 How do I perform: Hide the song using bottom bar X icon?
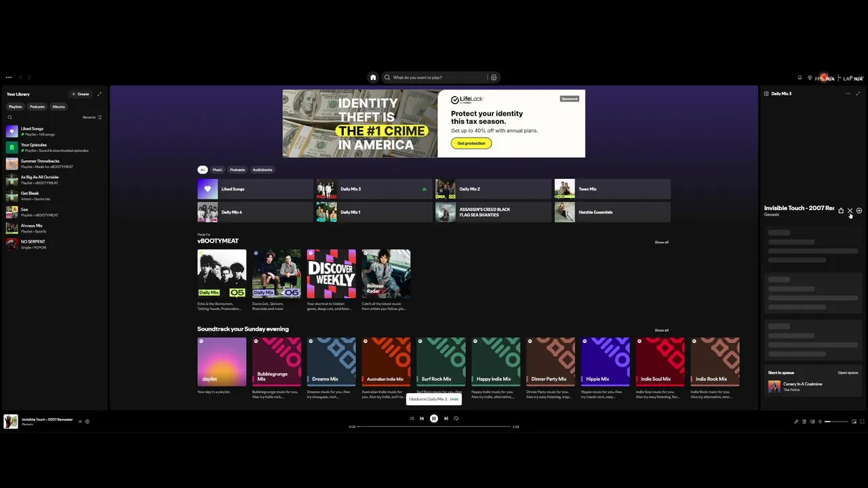(x=79, y=422)
